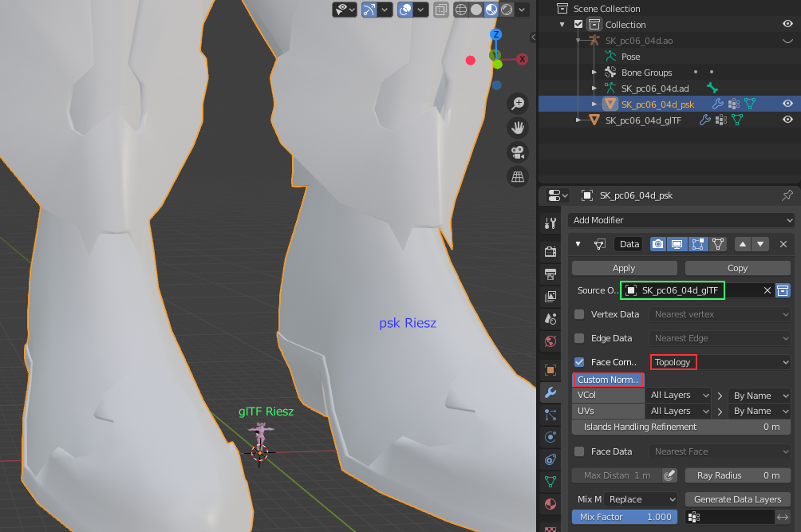Enable Vertex Data checkbox

[x=578, y=314]
